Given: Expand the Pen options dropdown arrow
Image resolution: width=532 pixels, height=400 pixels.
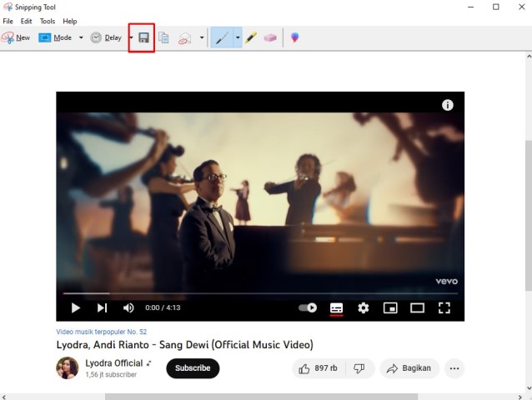Looking at the screenshot, I should [238, 37].
